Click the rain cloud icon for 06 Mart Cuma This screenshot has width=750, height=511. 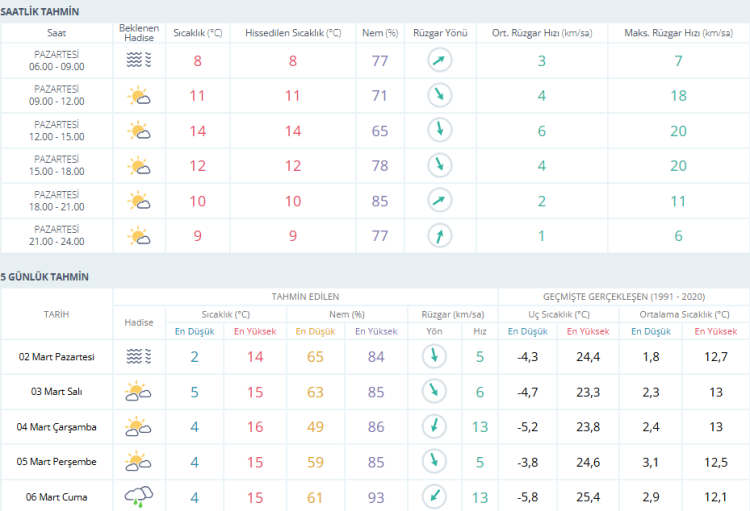coord(138,496)
